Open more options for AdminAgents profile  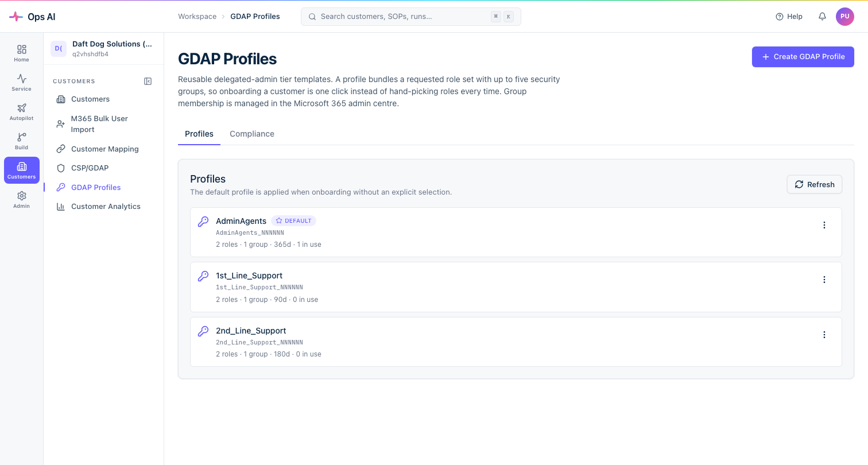824,225
